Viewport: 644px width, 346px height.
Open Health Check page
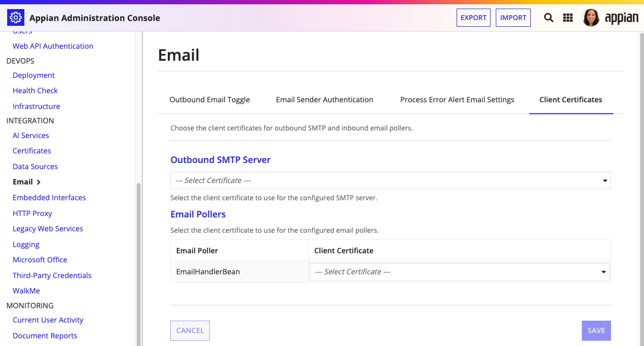pyautogui.click(x=35, y=90)
